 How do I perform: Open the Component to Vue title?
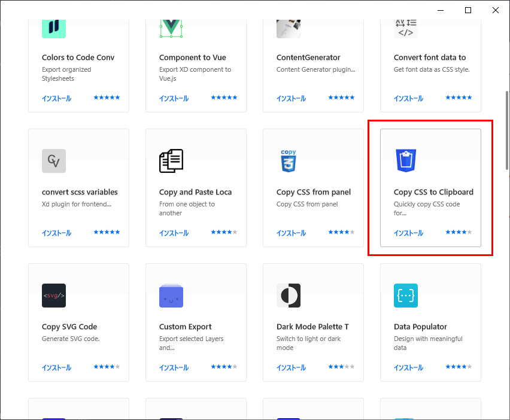(193, 57)
